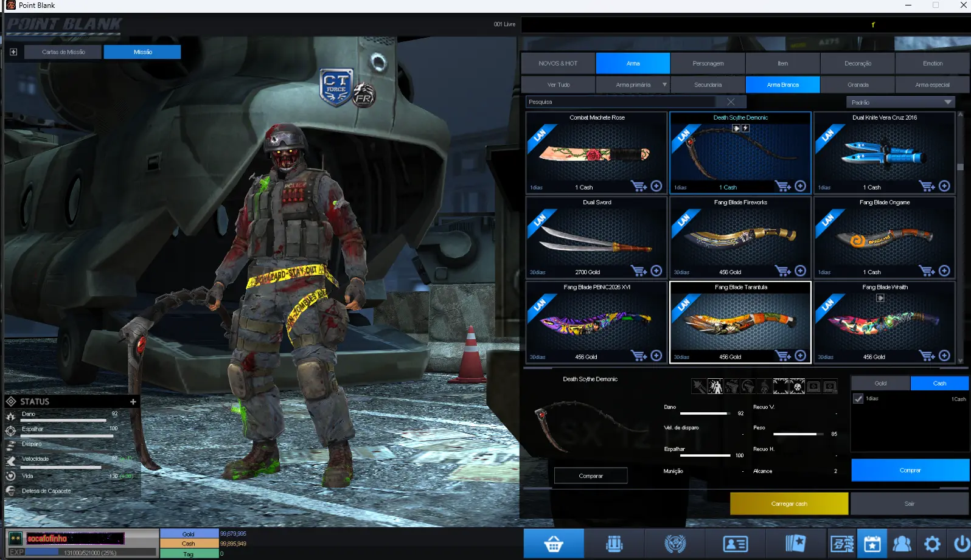Switch to the Personagem tab

708,63
